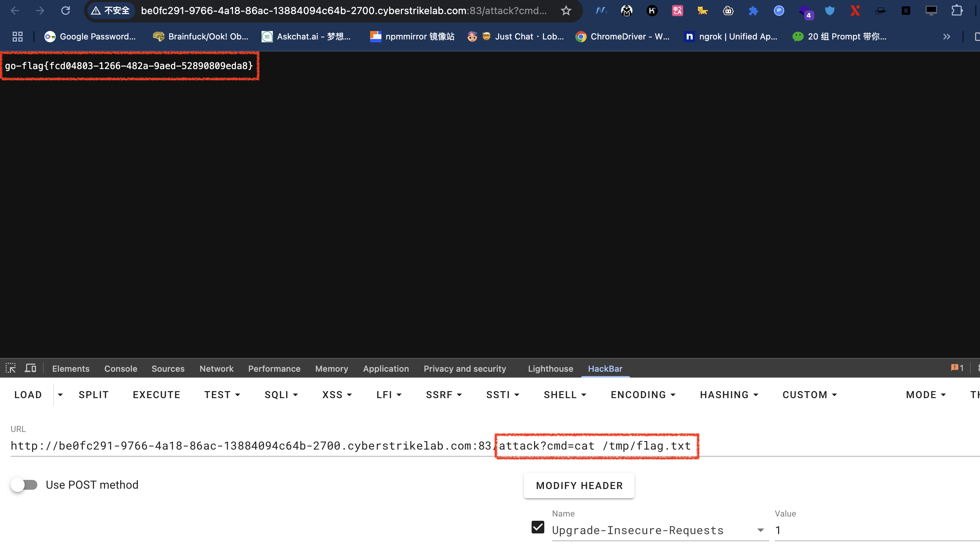Open the LOAD options arrow
The image size is (980, 544).
tap(60, 395)
